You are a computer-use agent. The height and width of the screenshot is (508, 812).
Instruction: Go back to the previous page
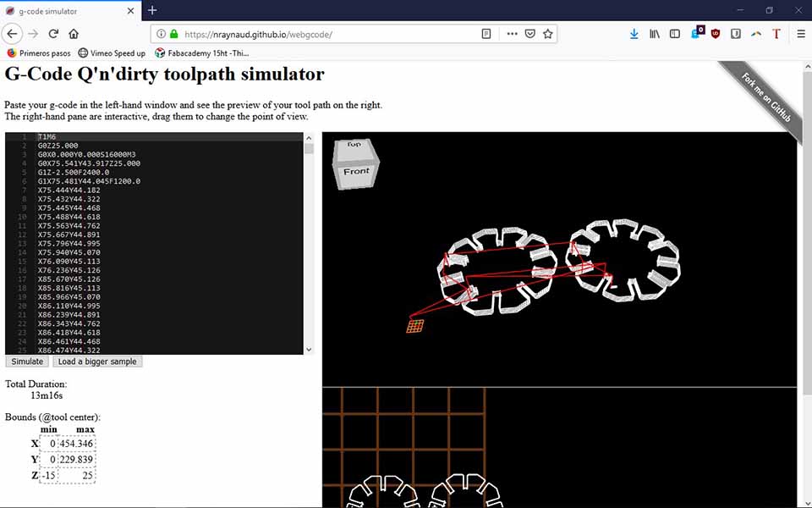click(x=12, y=34)
